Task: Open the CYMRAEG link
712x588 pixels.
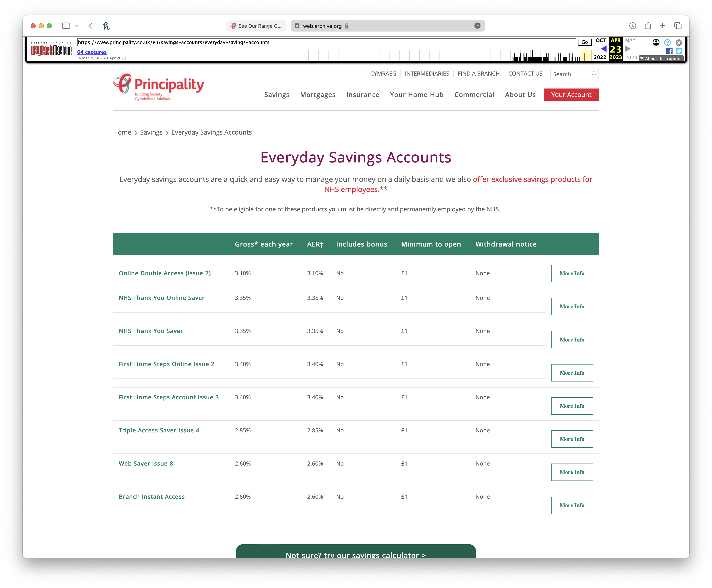Action: [383, 74]
